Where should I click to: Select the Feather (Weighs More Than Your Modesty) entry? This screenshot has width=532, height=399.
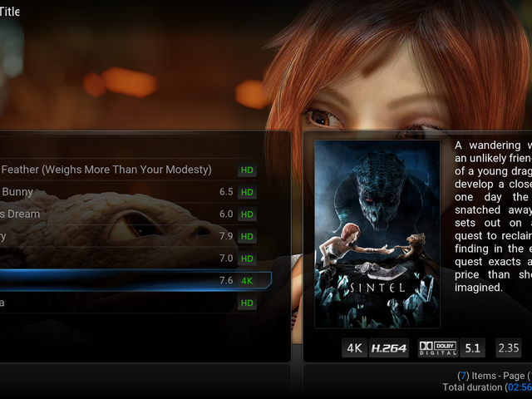pyautogui.click(x=106, y=170)
